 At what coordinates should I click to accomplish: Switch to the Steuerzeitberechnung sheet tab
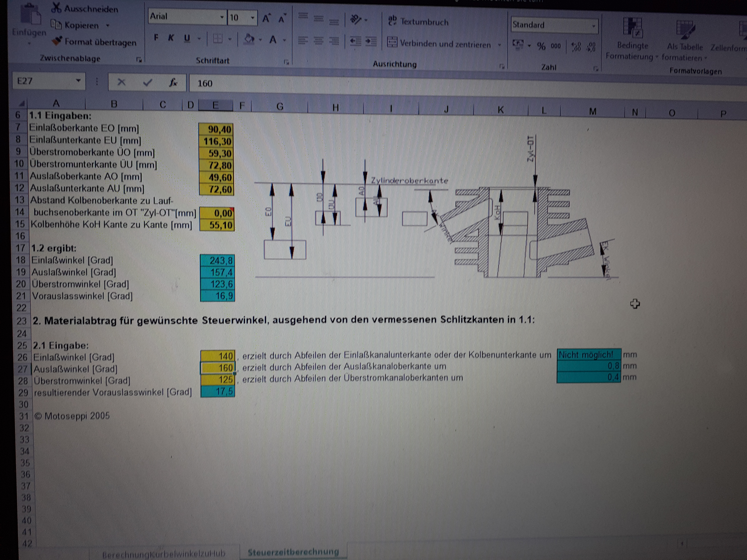coord(293,553)
